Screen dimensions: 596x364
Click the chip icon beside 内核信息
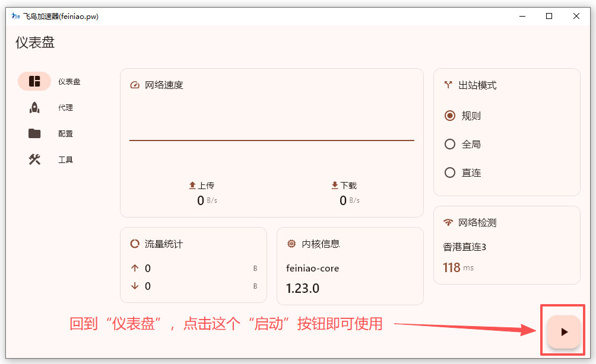[x=291, y=244]
